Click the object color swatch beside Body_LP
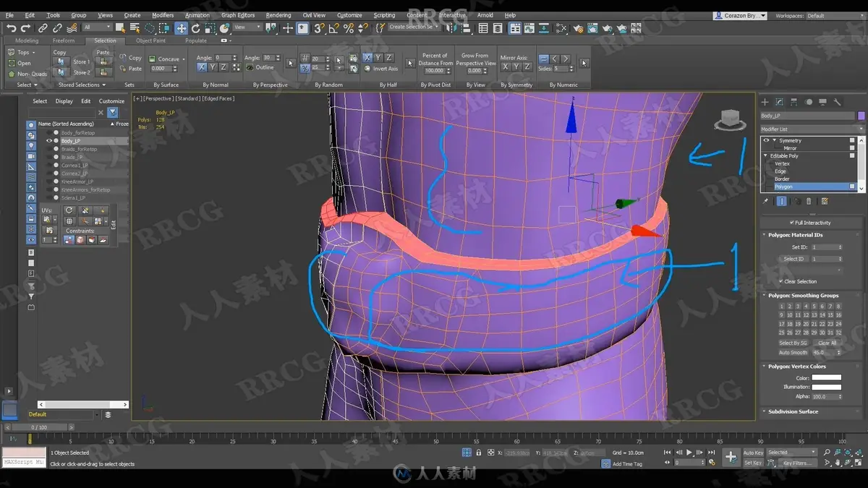868x488 pixels. 861,116
